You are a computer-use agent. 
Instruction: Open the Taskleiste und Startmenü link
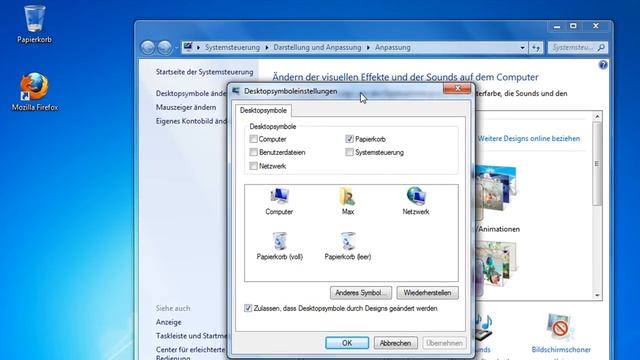click(191, 336)
